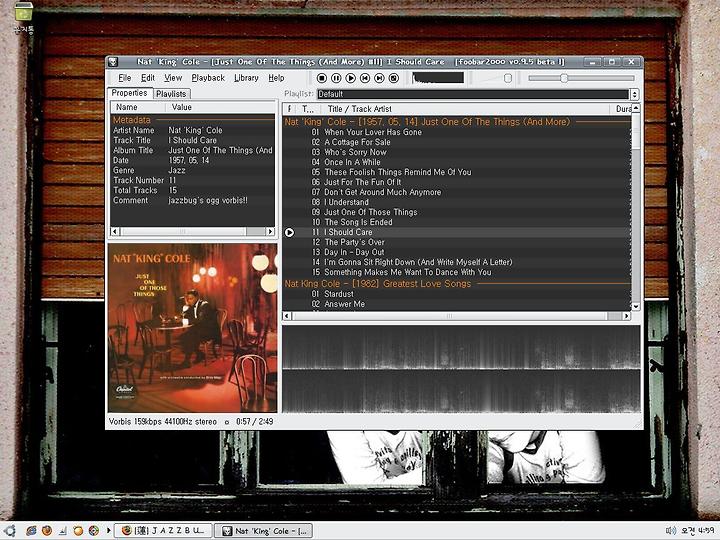Image resolution: width=720 pixels, height=540 pixels.
Task: Open the volume tray icon
Action: pos(671,531)
